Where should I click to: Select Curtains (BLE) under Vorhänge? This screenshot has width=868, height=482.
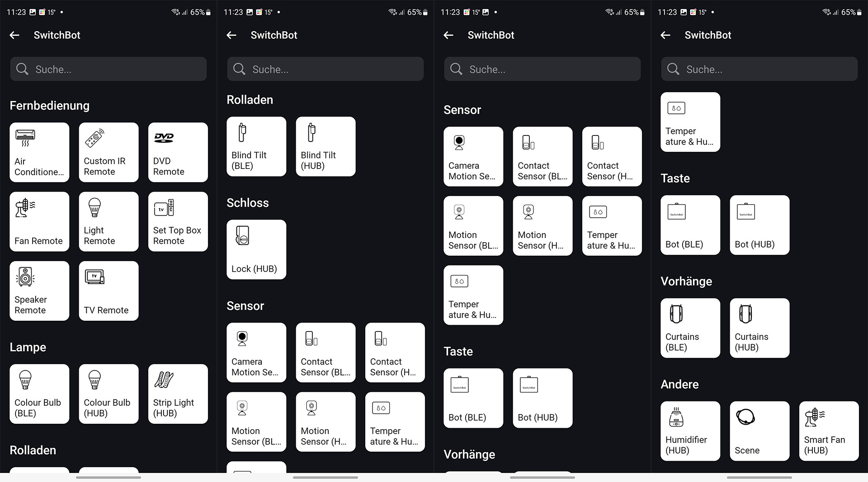click(690, 328)
